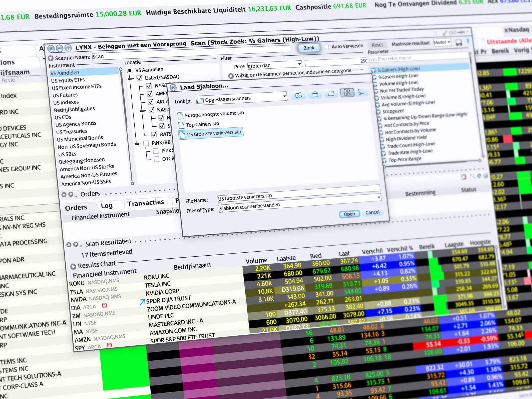
Task: Open the Look In folder dropdown
Action: 284,96
